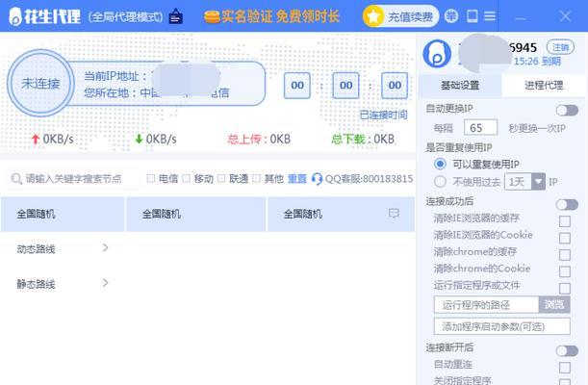Switch to the 进程代理 tab
The height and width of the screenshot is (385, 588).
(544, 86)
